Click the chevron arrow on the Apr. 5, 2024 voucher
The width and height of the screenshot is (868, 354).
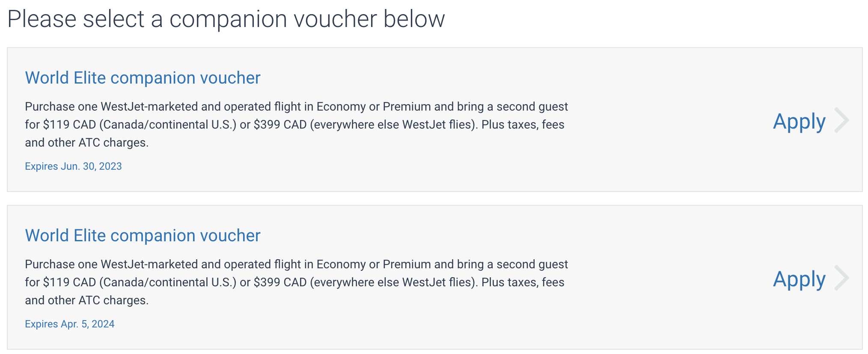(841, 279)
